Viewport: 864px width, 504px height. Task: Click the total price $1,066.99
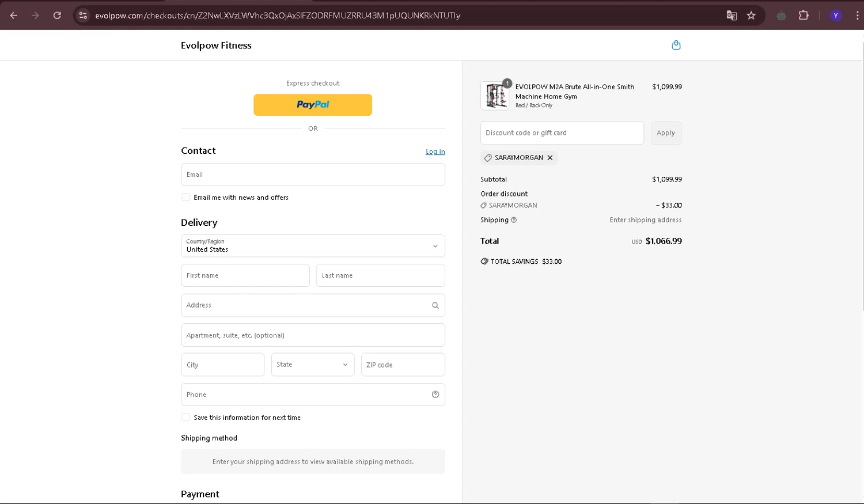click(x=664, y=241)
